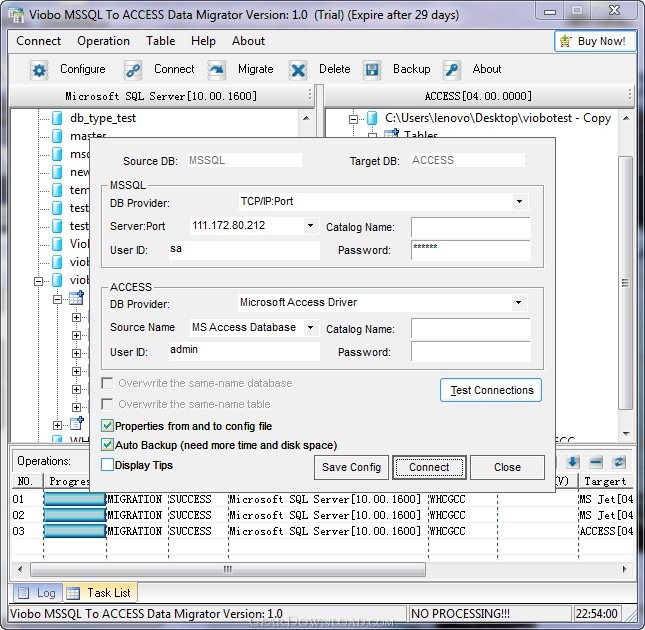645x630 pixels.
Task: Open the Operation menu
Action: pos(103,41)
